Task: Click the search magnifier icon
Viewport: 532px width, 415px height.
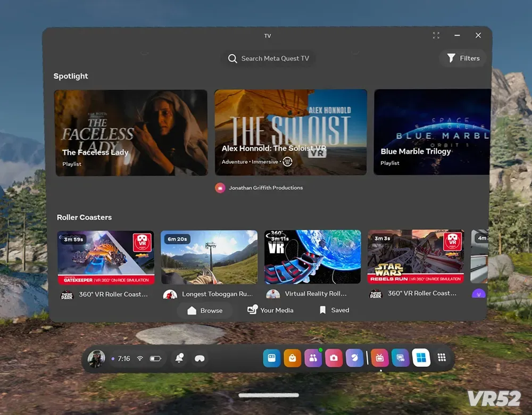Action: (x=232, y=59)
